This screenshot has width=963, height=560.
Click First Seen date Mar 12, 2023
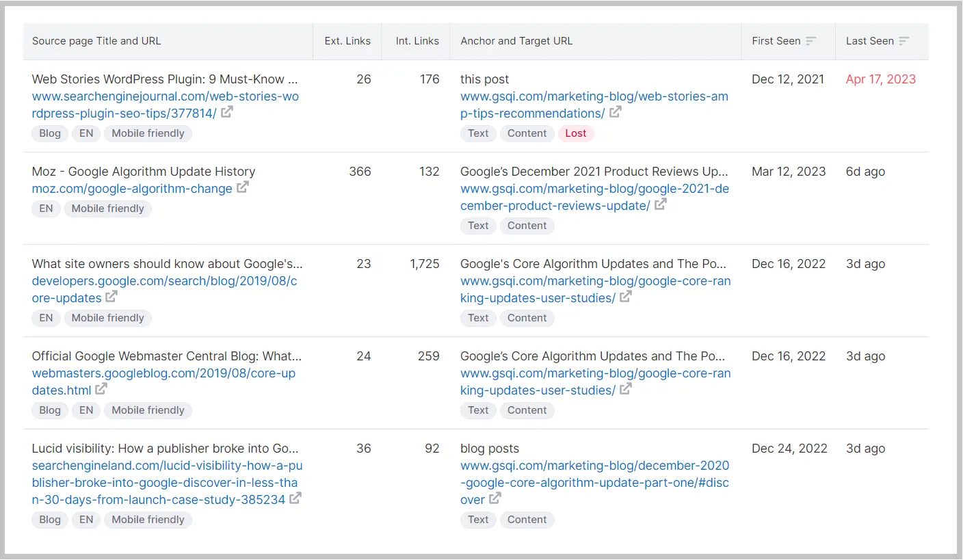tap(789, 172)
